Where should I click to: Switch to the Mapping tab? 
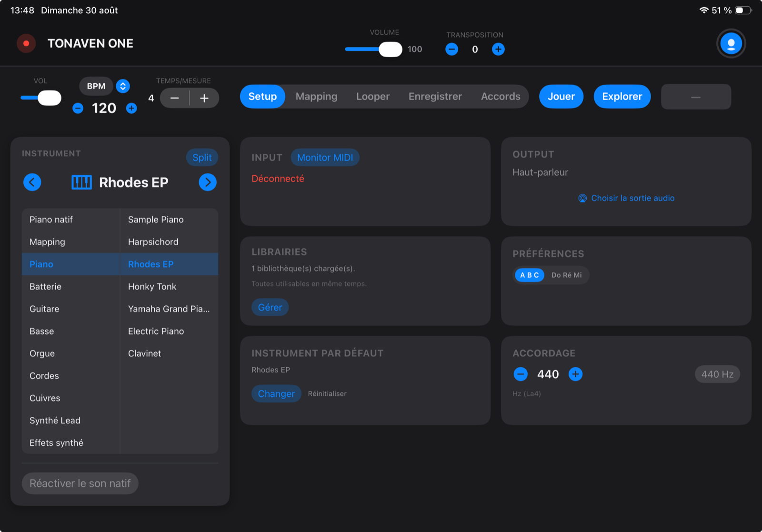tap(316, 97)
